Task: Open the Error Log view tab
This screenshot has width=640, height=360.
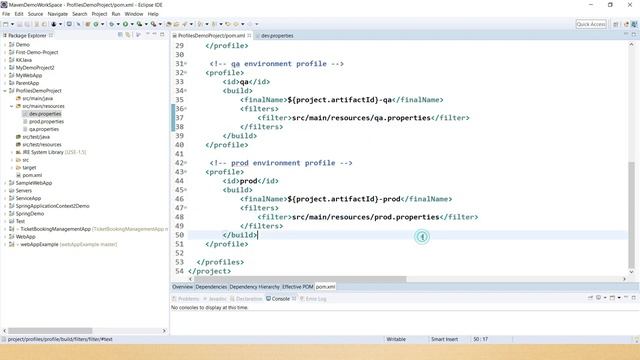Action: click(x=313, y=299)
